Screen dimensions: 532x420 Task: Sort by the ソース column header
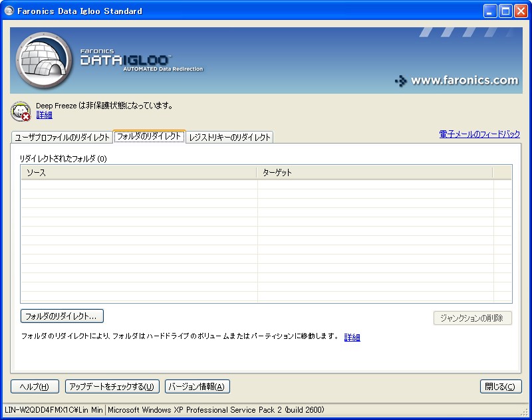click(138, 173)
